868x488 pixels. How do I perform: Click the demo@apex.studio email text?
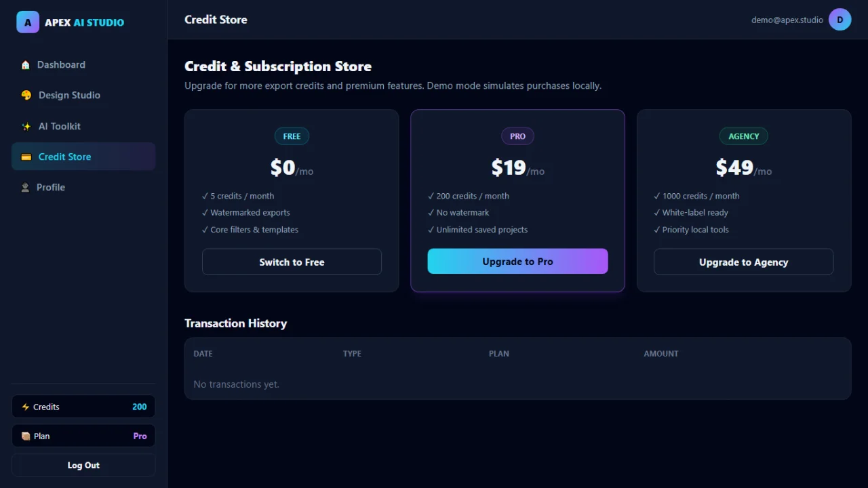(x=787, y=20)
